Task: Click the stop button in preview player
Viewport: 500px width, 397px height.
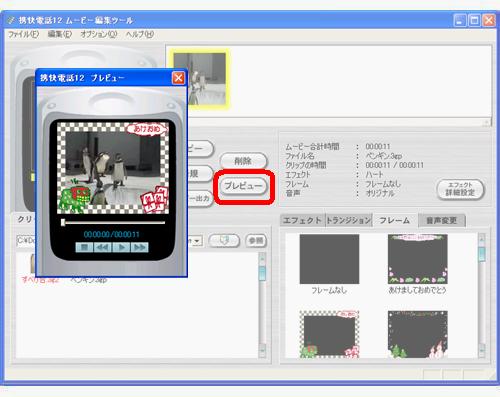Action: tap(84, 247)
